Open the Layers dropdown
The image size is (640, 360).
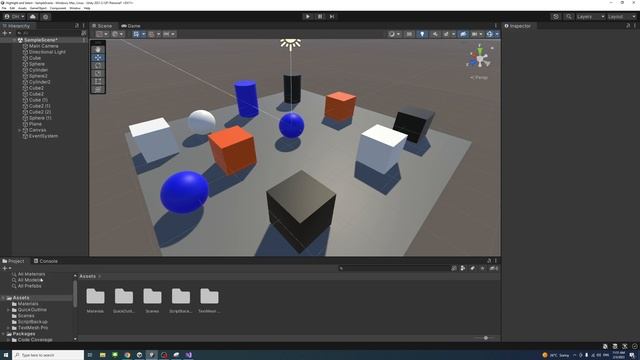click(590, 17)
